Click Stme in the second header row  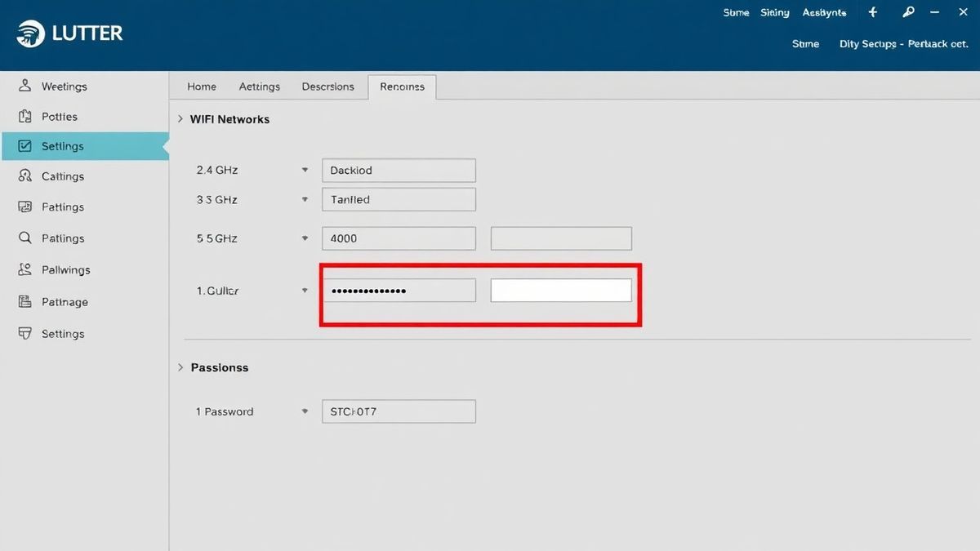pyautogui.click(x=805, y=43)
